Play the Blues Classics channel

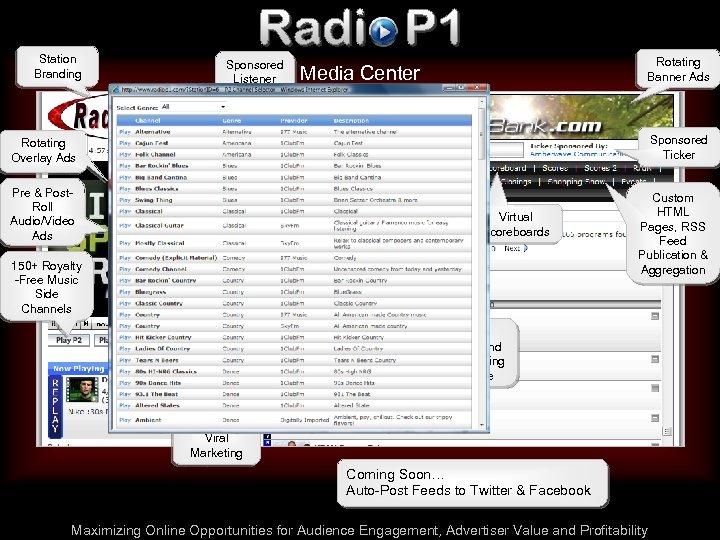(125, 189)
